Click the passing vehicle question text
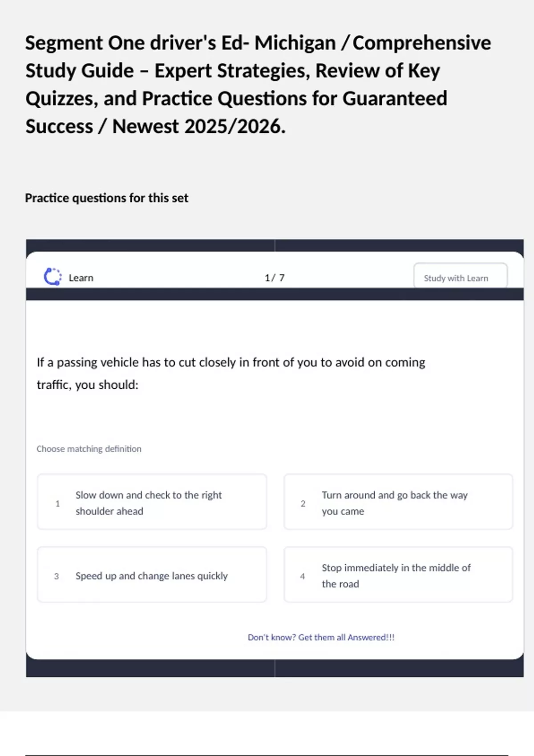 (231, 373)
